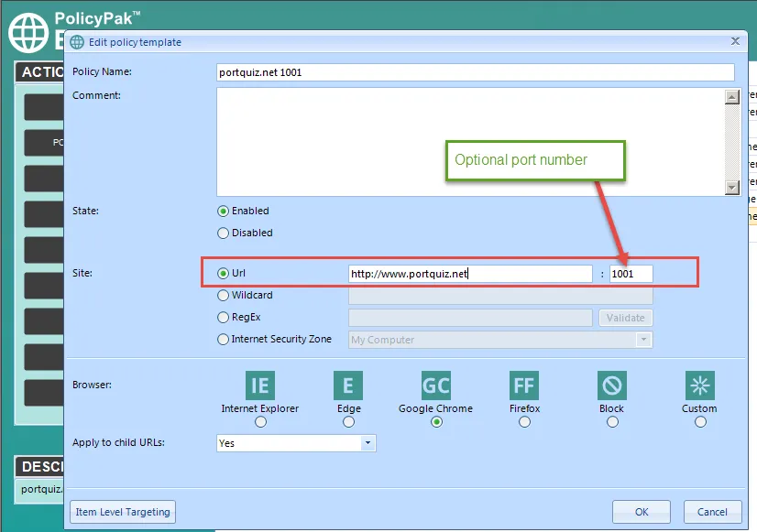Choose Google Chrome radio button under browser
Viewport: 757px width, 532px height.
click(436, 422)
